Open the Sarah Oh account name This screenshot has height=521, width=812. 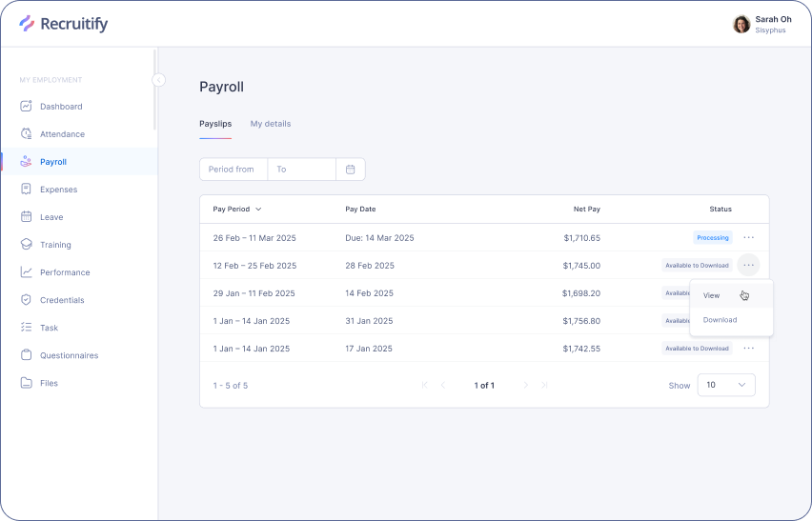click(773, 19)
